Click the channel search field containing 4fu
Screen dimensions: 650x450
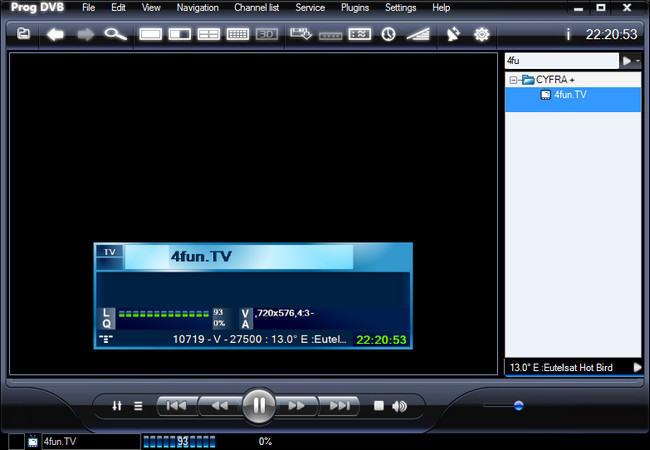coord(562,61)
